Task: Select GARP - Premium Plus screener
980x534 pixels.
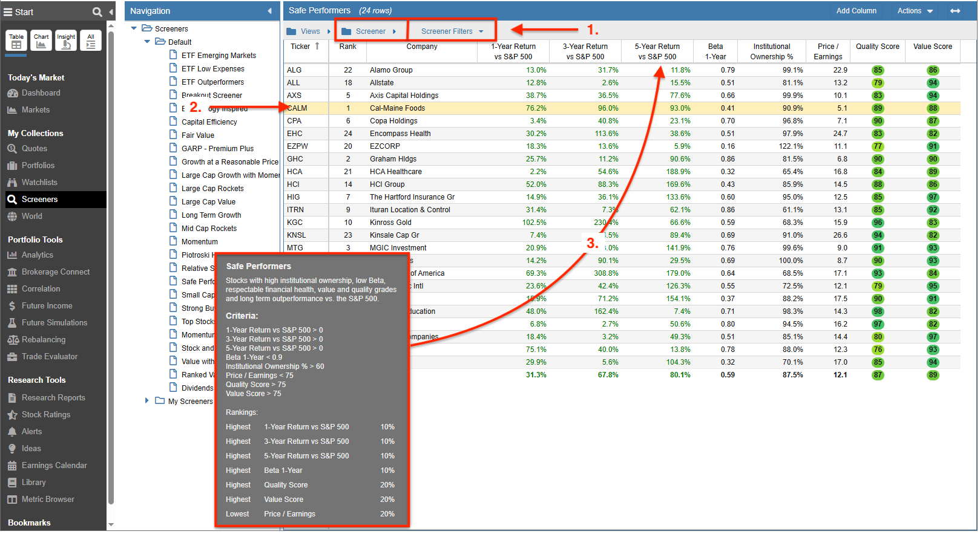Action: (x=217, y=149)
